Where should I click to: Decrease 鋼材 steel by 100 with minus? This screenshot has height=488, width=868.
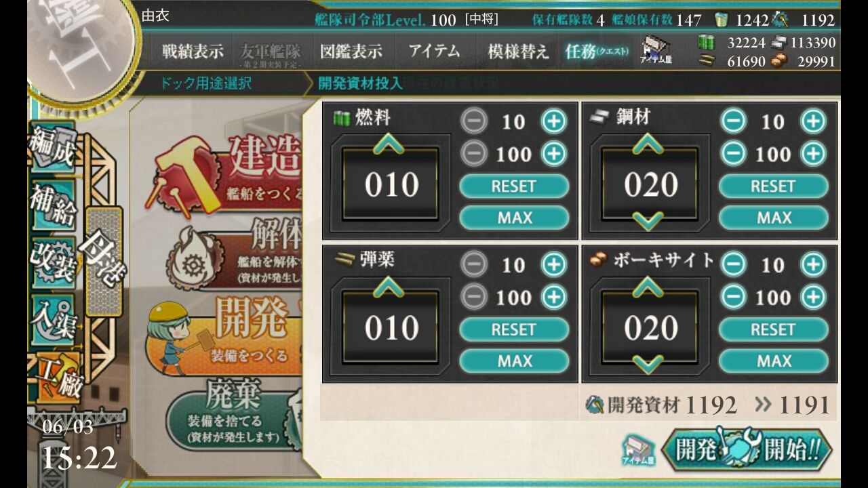(732, 154)
